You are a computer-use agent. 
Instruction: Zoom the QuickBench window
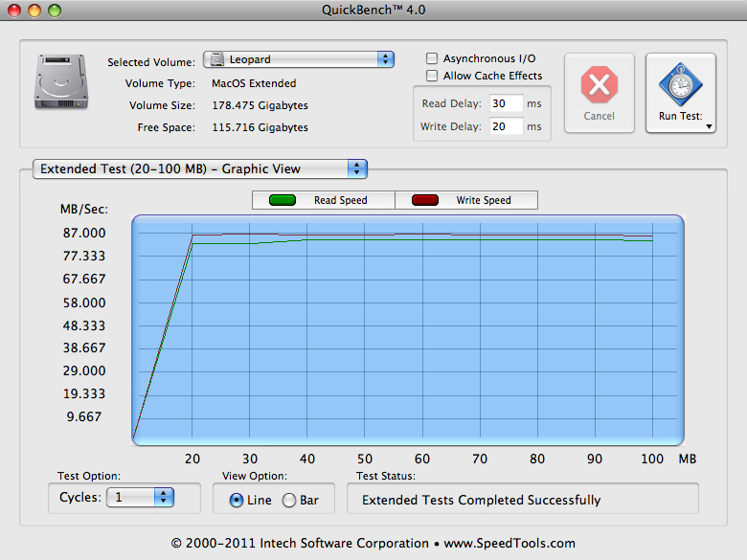55,10
